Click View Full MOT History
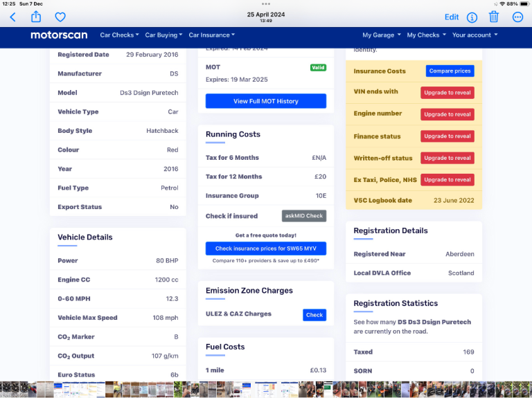This screenshot has width=532, height=398. coord(266,101)
